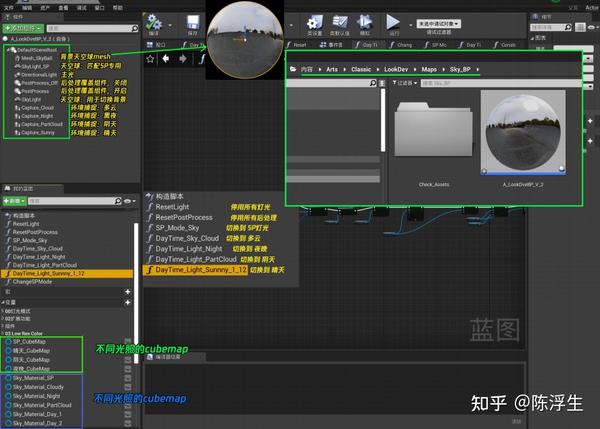The image size is (600, 429).
Task: Collapse the 图表 section in Details
Action: click(x=532, y=38)
